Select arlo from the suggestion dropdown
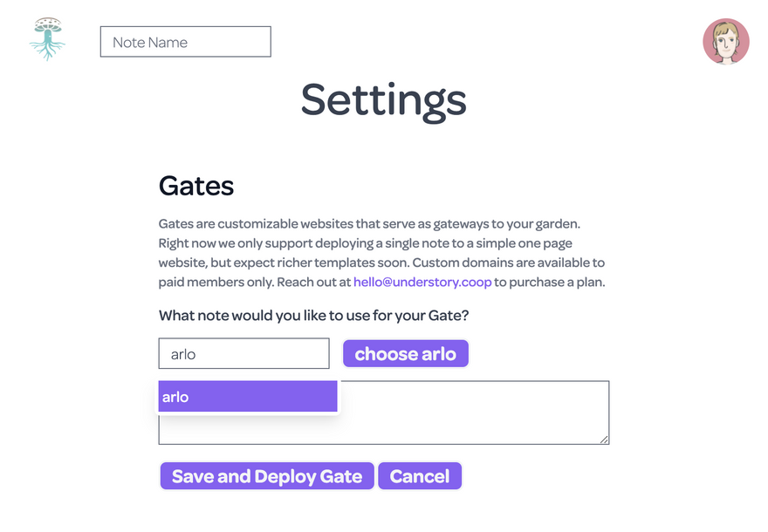Image resolution: width=768 pixels, height=532 pixels. point(248,397)
